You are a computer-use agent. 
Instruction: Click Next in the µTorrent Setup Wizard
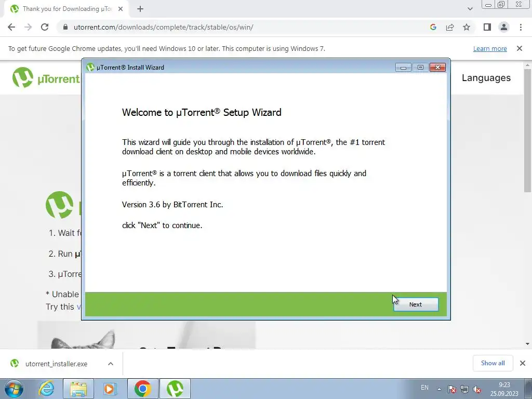[416, 304]
